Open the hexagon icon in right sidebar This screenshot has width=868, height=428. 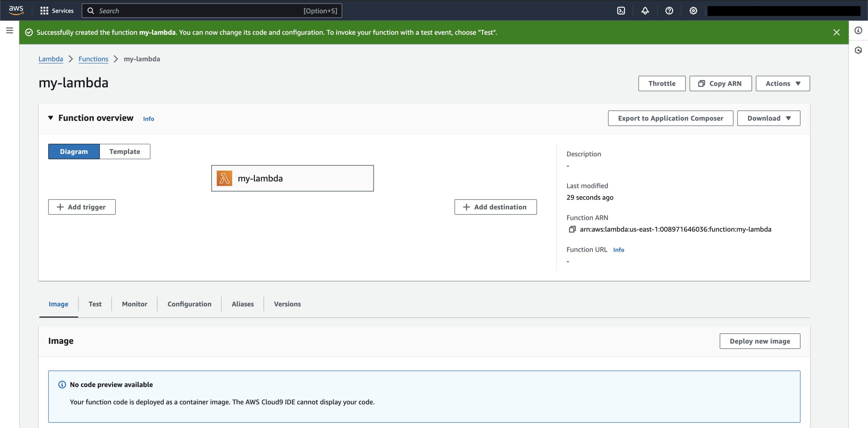click(858, 50)
